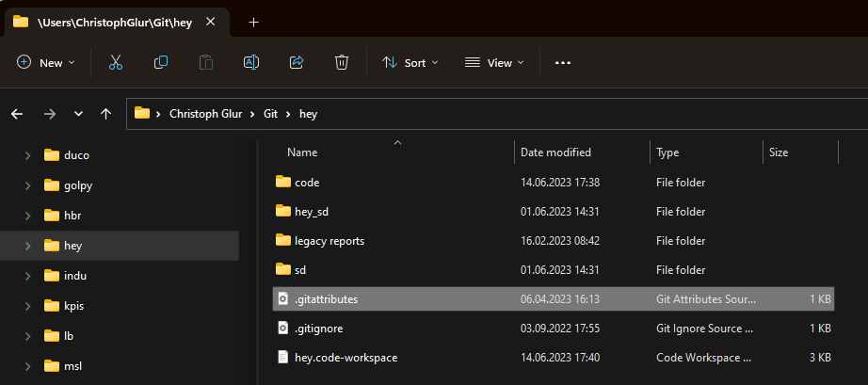Go up one folder level arrow

[105, 114]
